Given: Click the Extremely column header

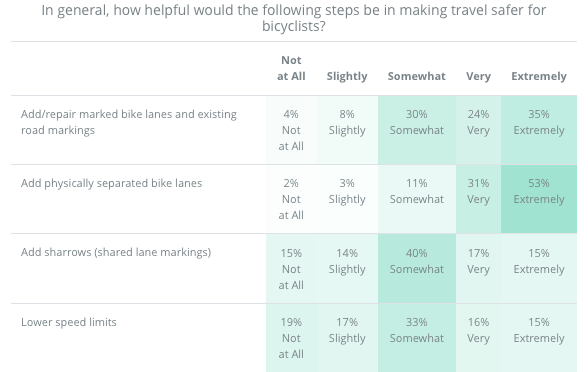Looking at the screenshot, I should pyautogui.click(x=538, y=76).
